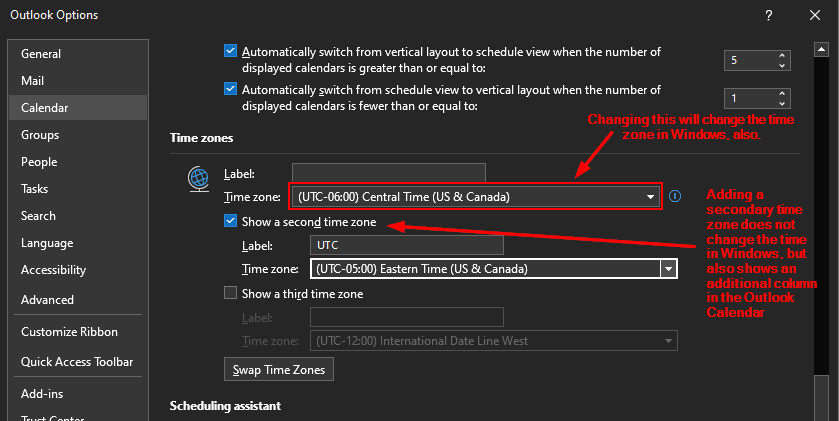Toggle auto switch to schedule view checkbox

(x=231, y=51)
